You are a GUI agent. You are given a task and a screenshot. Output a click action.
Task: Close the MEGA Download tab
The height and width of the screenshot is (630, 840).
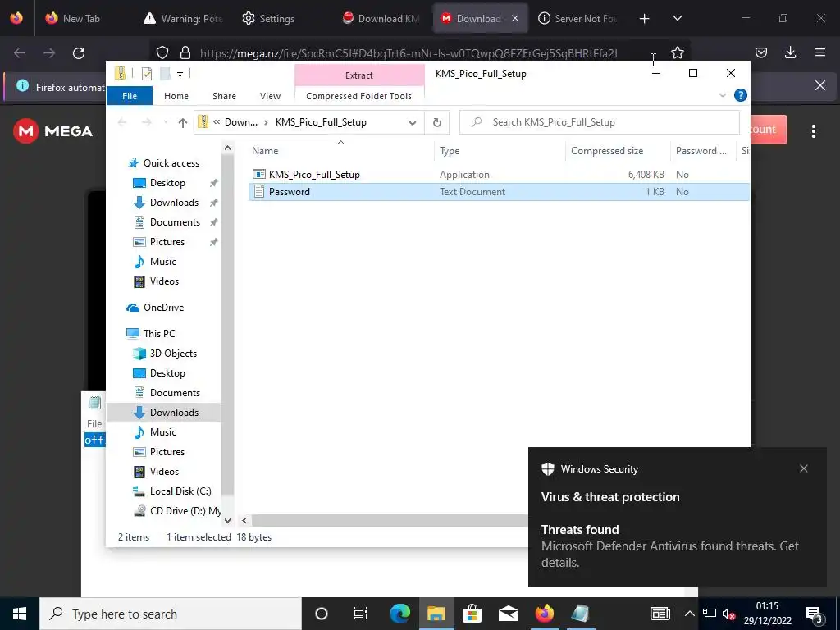(515, 18)
